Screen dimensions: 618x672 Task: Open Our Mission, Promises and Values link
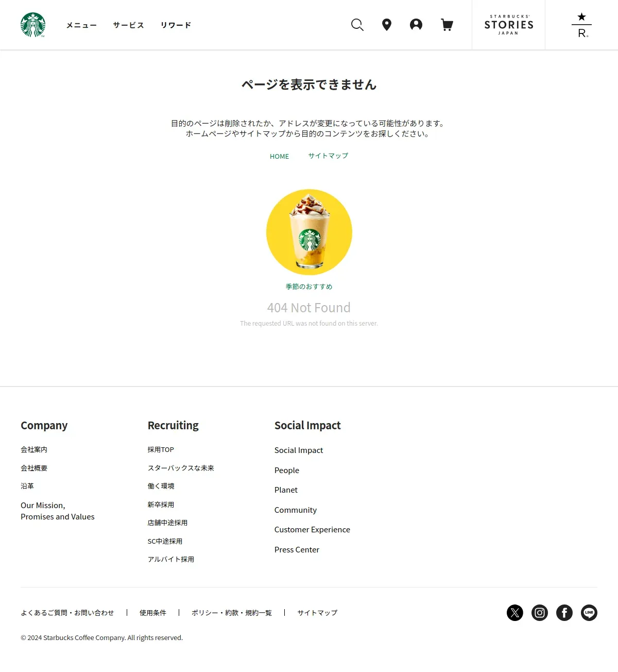(x=58, y=511)
